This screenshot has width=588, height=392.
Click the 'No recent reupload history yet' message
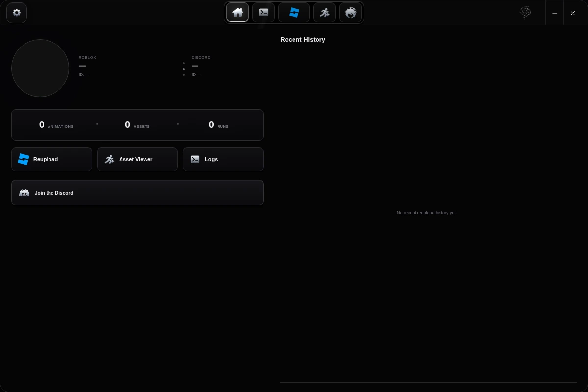point(426,213)
